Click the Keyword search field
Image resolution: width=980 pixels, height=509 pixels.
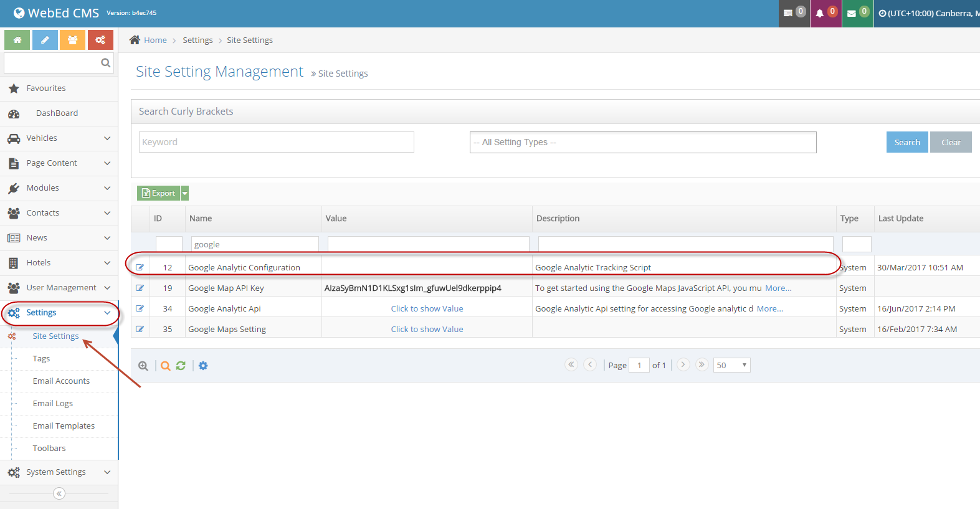coord(277,142)
